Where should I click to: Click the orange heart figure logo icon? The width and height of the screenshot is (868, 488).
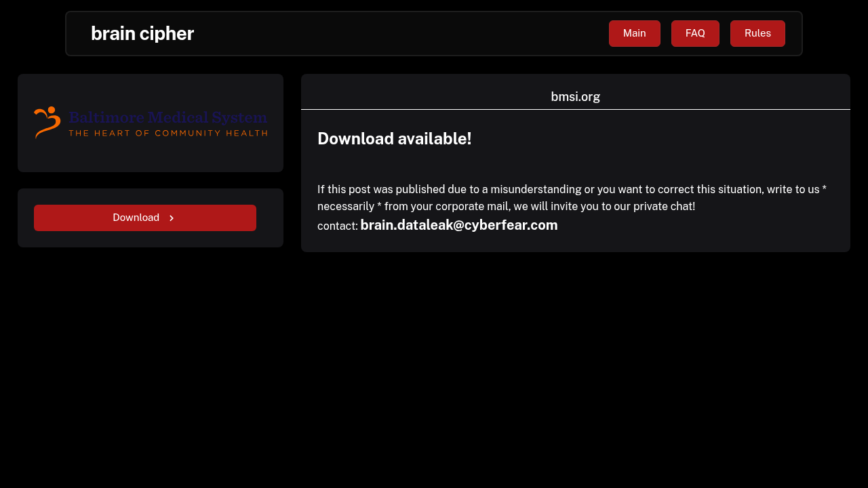pos(47,122)
